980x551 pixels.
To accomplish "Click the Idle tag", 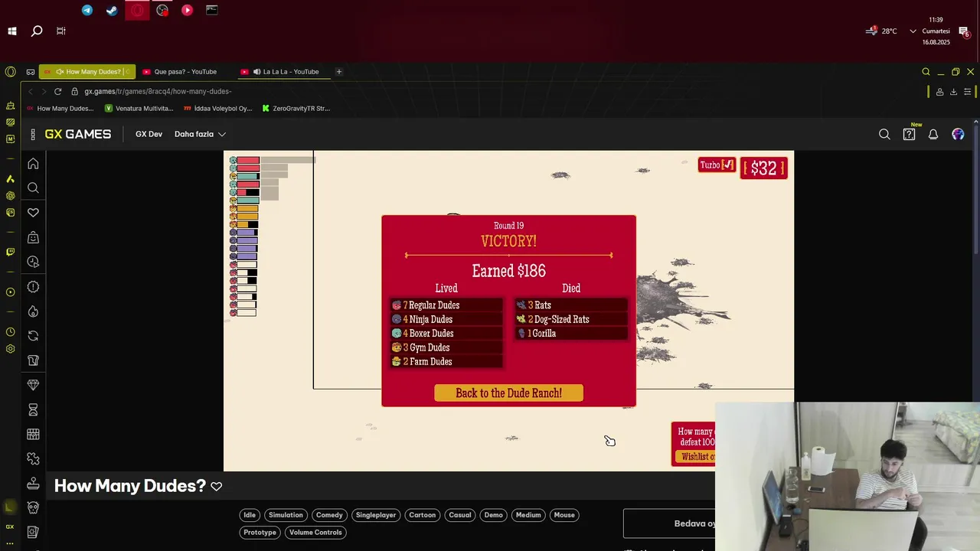I will 250,515.
